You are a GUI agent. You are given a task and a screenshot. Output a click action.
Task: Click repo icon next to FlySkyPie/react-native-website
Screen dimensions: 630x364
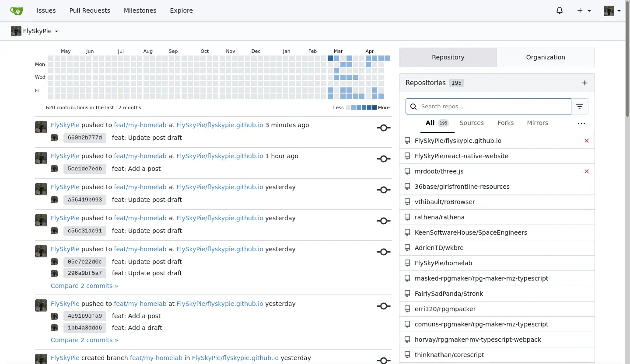(x=407, y=156)
